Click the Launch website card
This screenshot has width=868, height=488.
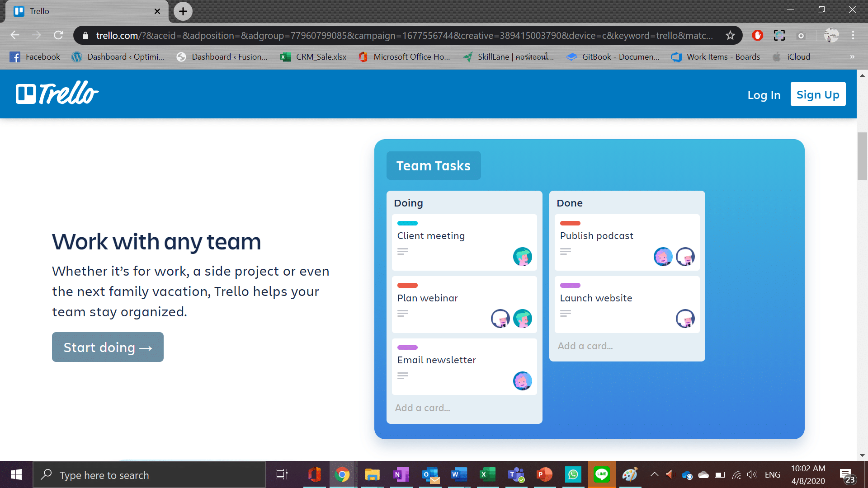(627, 304)
